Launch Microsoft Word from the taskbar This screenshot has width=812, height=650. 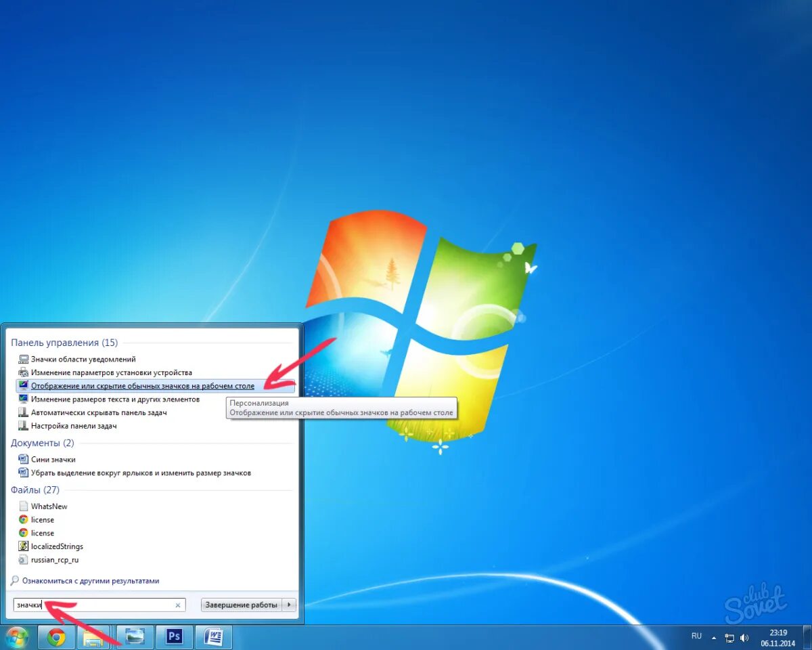(x=213, y=636)
